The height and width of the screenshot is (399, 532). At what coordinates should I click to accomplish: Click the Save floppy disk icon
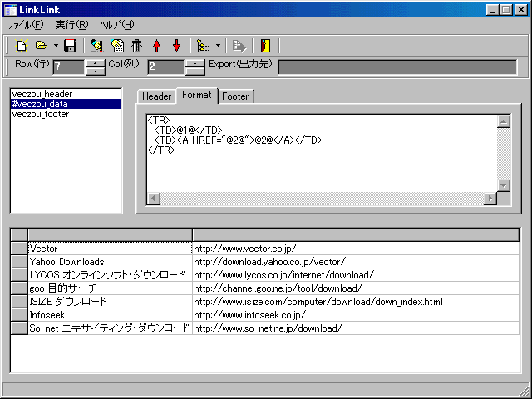(x=70, y=46)
